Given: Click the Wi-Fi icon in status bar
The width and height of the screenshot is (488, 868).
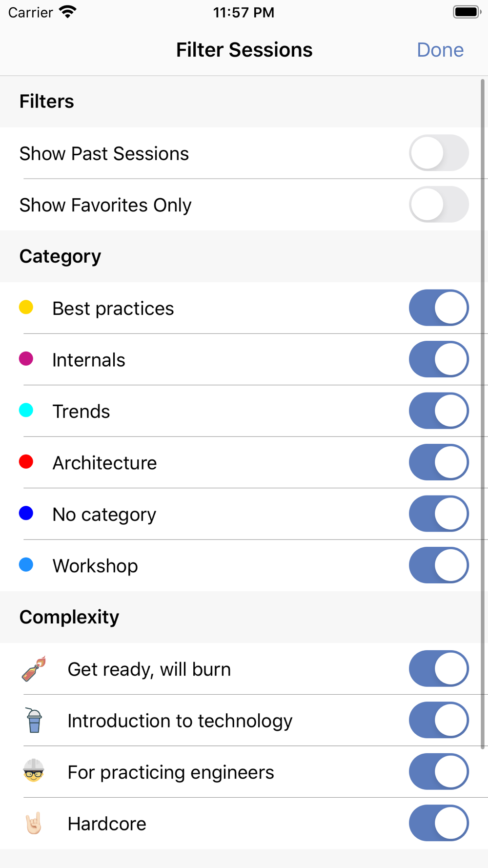Looking at the screenshot, I should tap(68, 12).
